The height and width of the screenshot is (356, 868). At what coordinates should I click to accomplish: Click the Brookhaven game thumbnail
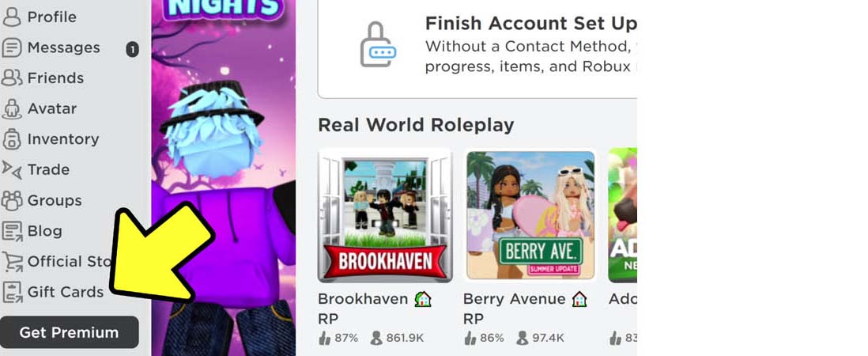pos(385,215)
